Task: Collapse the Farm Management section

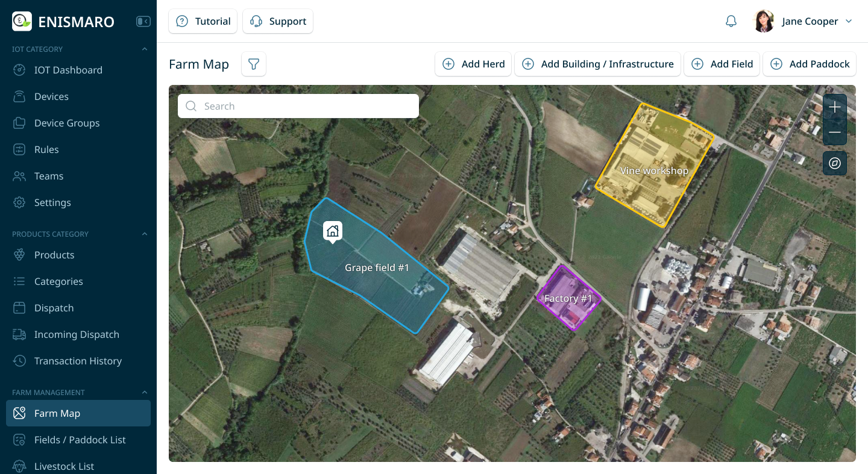Action: [x=144, y=393]
